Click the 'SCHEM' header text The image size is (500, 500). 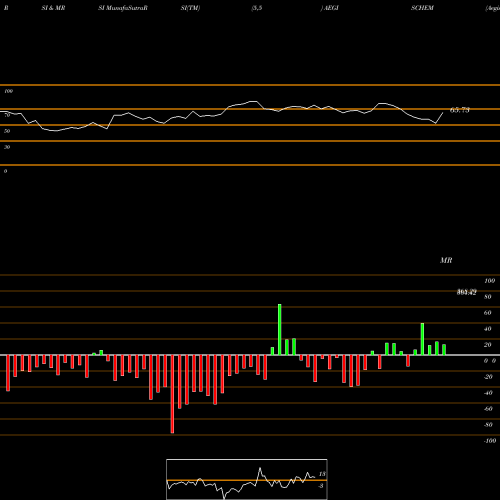pos(422,8)
